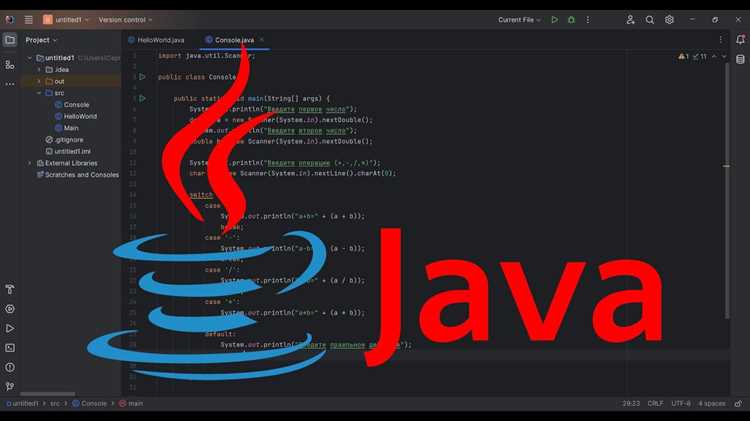This screenshot has height=421, width=750.
Task: Change CRLF line separator
Action: 655,403
